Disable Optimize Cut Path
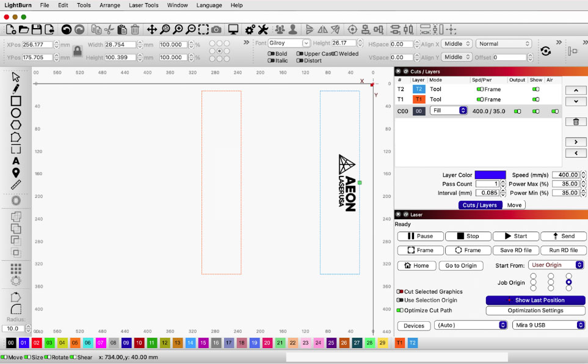Image resolution: width=588 pixels, height=364 pixels. pyautogui.click(x=400, y=310)
